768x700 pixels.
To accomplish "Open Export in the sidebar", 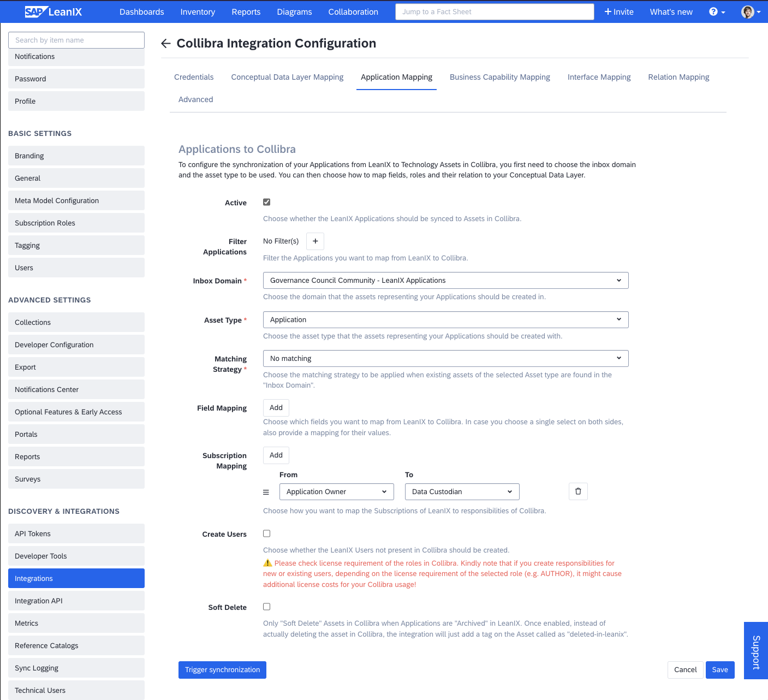I will click(76, 367).
